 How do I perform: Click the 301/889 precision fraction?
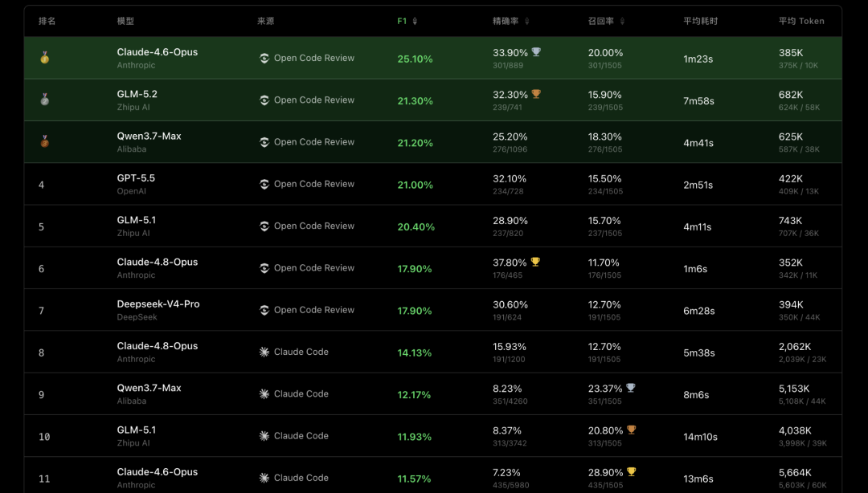point(508,65)
